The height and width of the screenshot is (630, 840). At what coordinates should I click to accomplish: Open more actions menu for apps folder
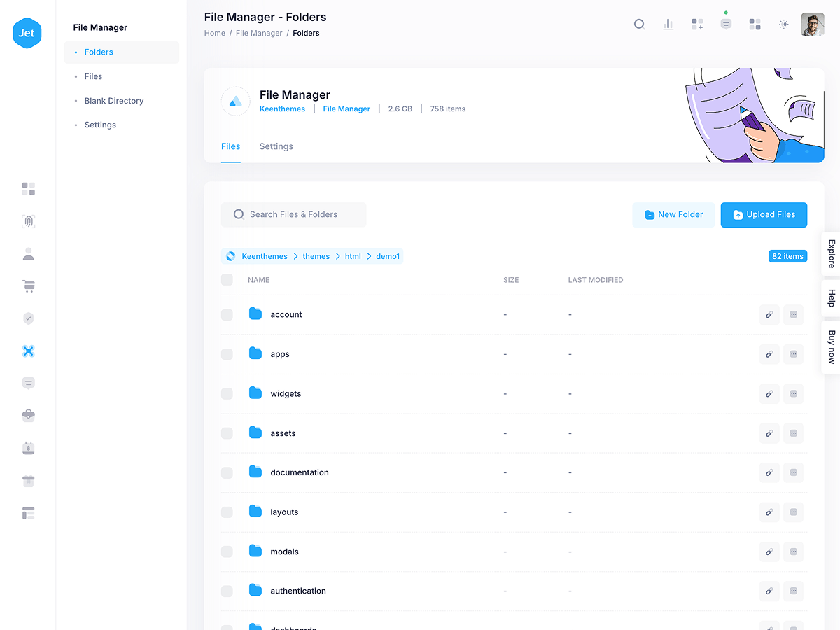[x=793, y=354]
